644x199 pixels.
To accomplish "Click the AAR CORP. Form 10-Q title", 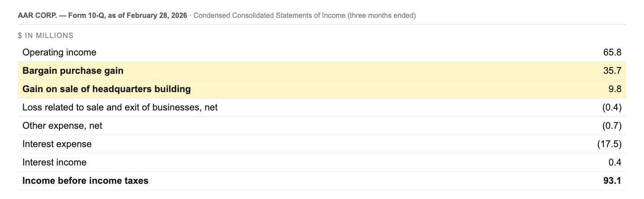I will pos(102,16).
